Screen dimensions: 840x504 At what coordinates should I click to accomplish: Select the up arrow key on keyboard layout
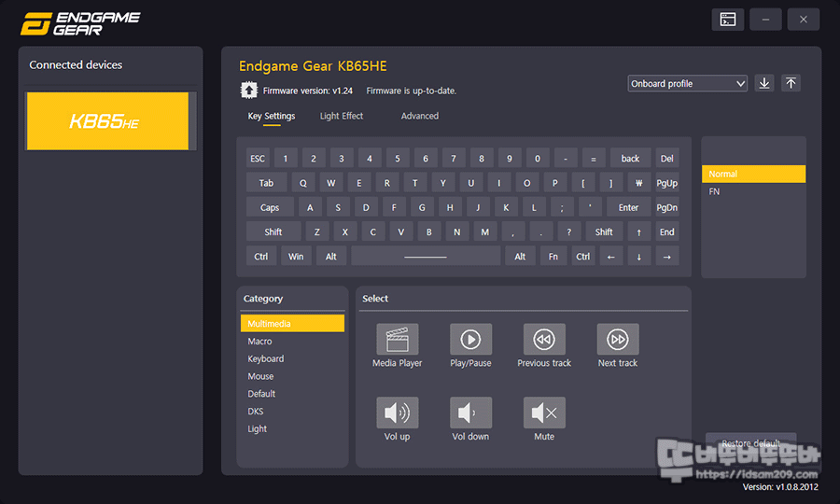coord(638,231)
